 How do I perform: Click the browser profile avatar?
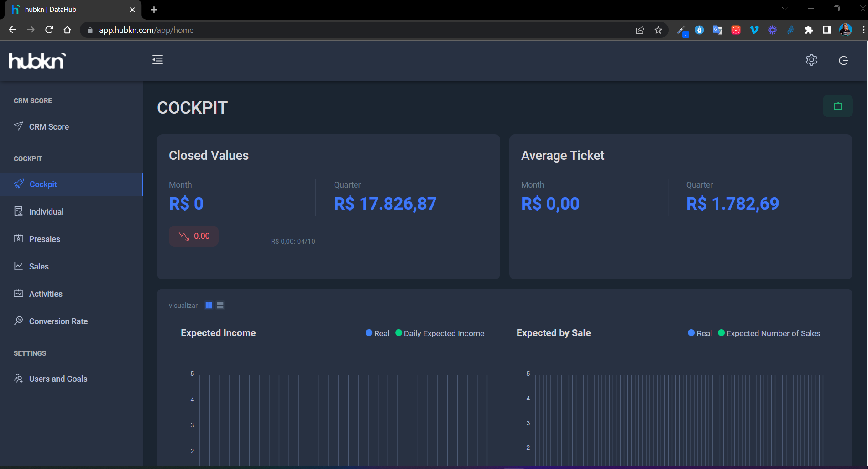coord(845,30)
